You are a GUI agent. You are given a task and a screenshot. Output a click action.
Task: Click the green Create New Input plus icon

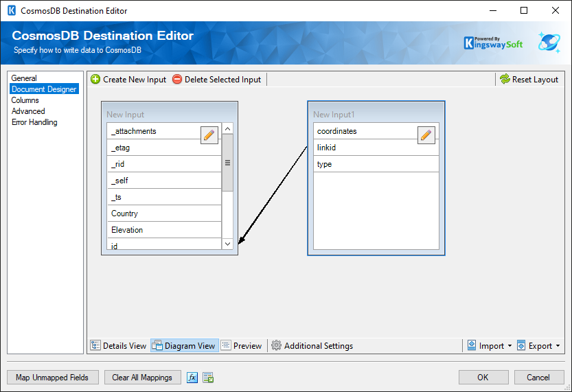point(95,79)
